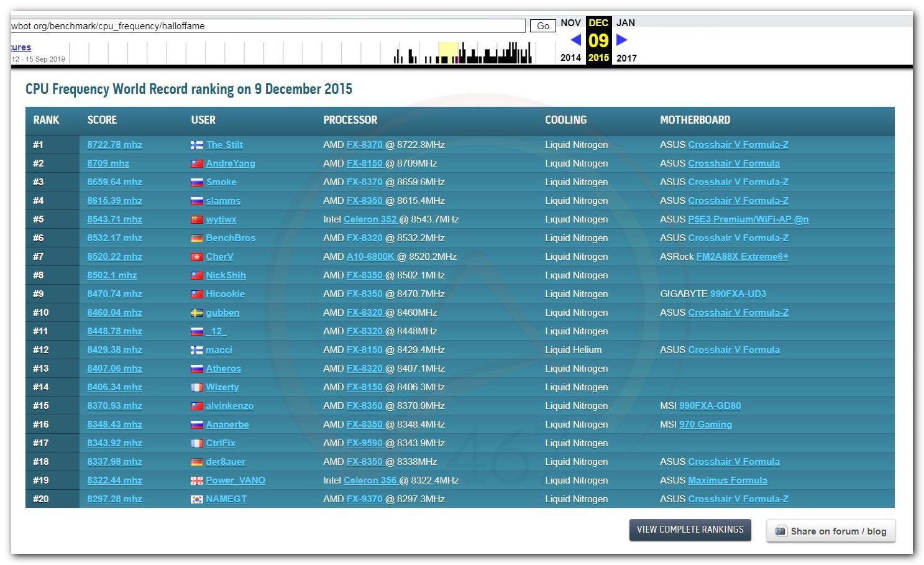Open AndreYang user profile link
The width and height of the screenshot is (924, 565).
click(x=230, y=163)
